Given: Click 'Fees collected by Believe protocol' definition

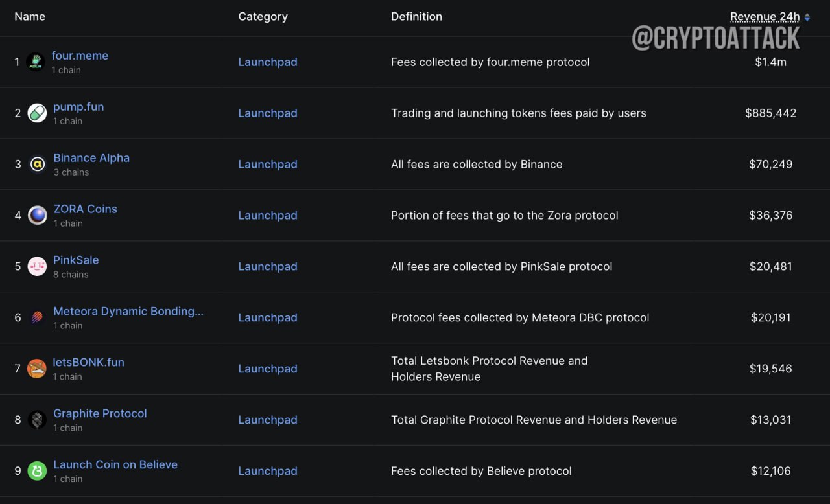Looking at the screenshot, I should (x=481, y=472).
